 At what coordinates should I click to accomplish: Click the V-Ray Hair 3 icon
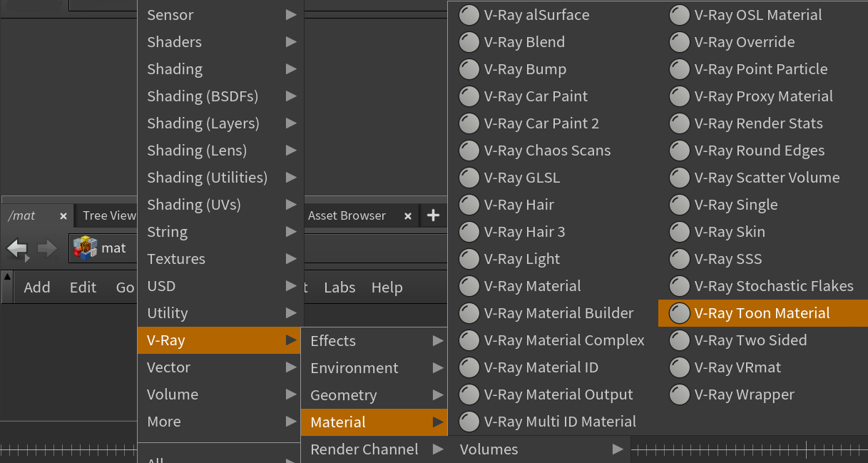(x=469, y=232)
